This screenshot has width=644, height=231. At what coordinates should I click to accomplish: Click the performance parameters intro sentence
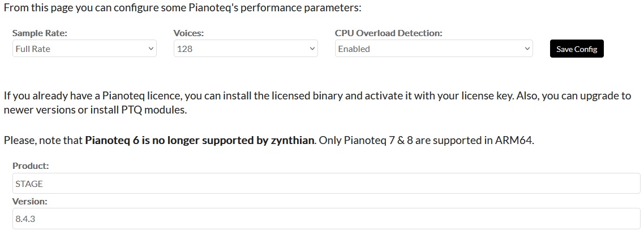pos(182,8)
